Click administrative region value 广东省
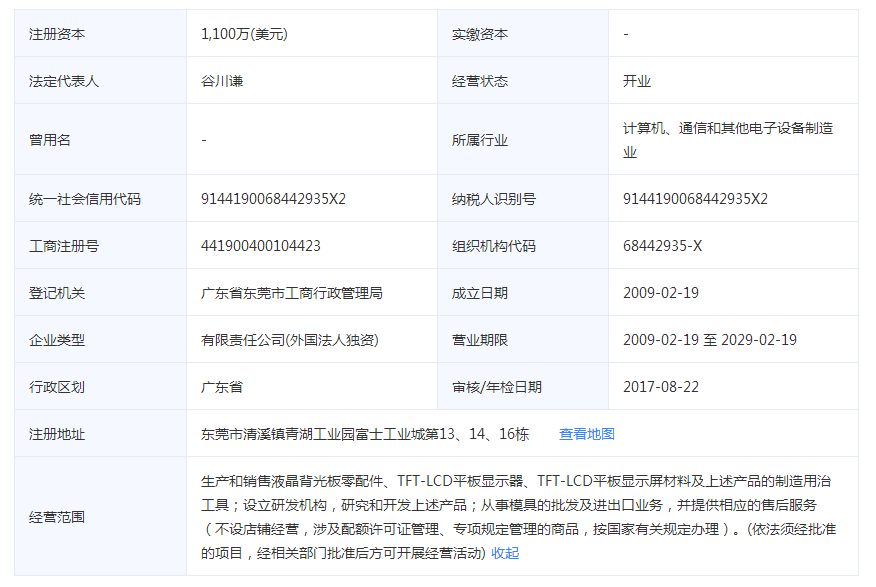 222,386
